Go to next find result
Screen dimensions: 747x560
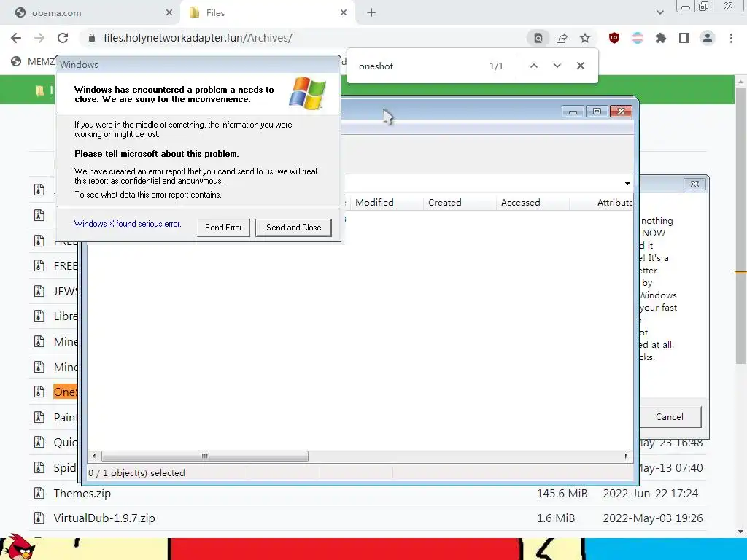tap(557, 66)
